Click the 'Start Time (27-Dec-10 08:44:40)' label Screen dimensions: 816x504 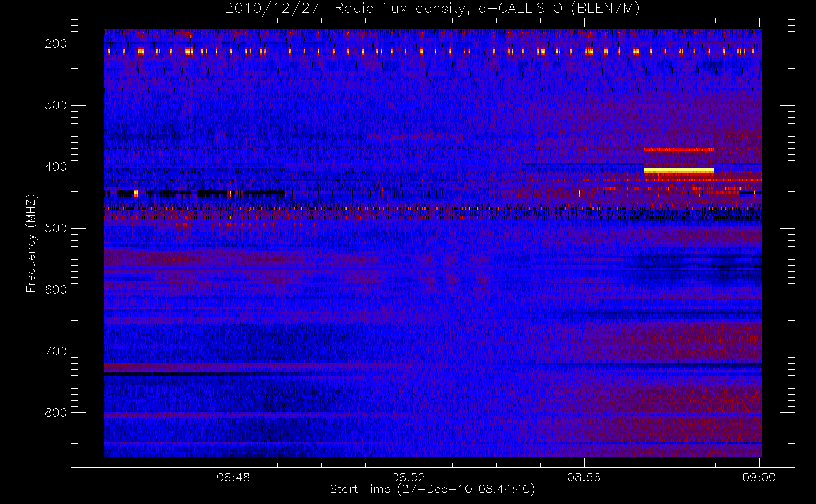432,489
